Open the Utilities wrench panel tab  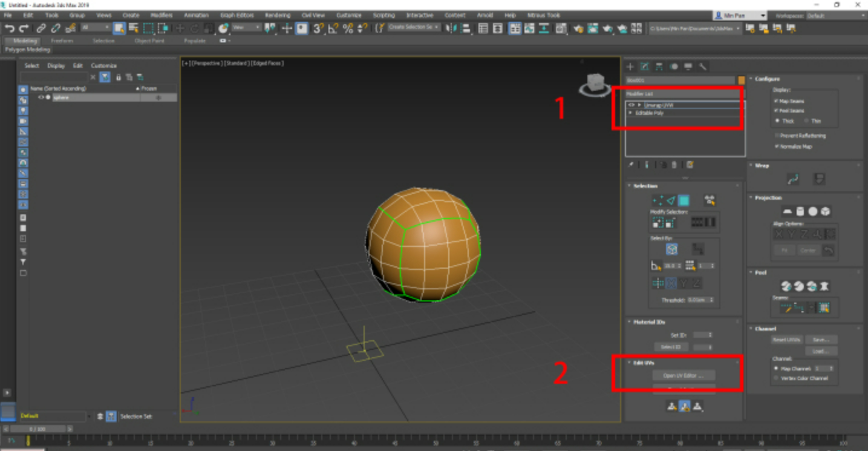[x=703, y=67]
